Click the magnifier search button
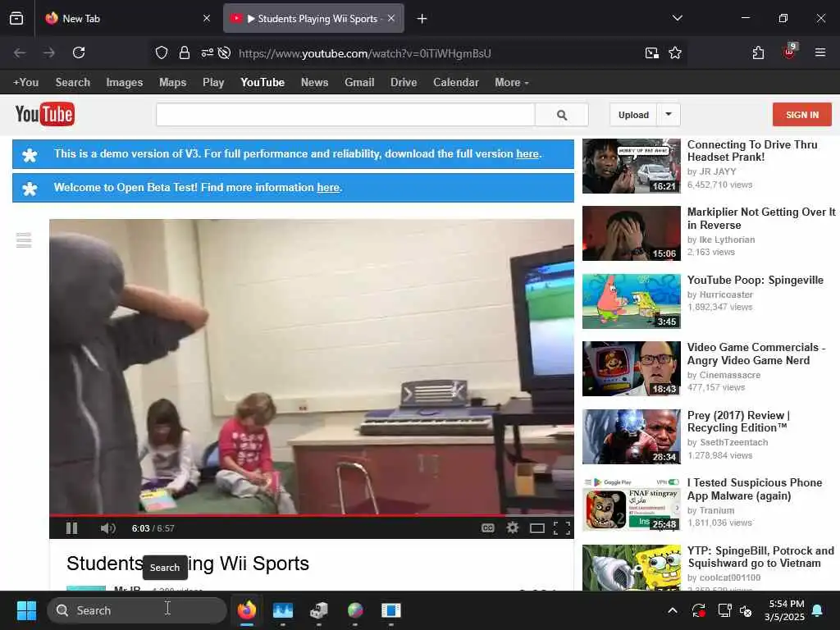 (562, 115)
